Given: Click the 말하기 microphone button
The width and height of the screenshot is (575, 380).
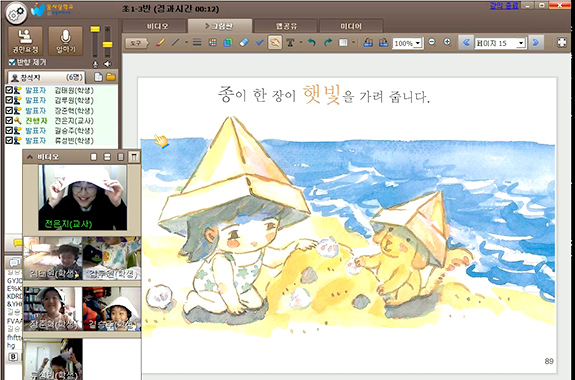Looking at the screenshot, I should pyautogui.click(x=65, y=41).
